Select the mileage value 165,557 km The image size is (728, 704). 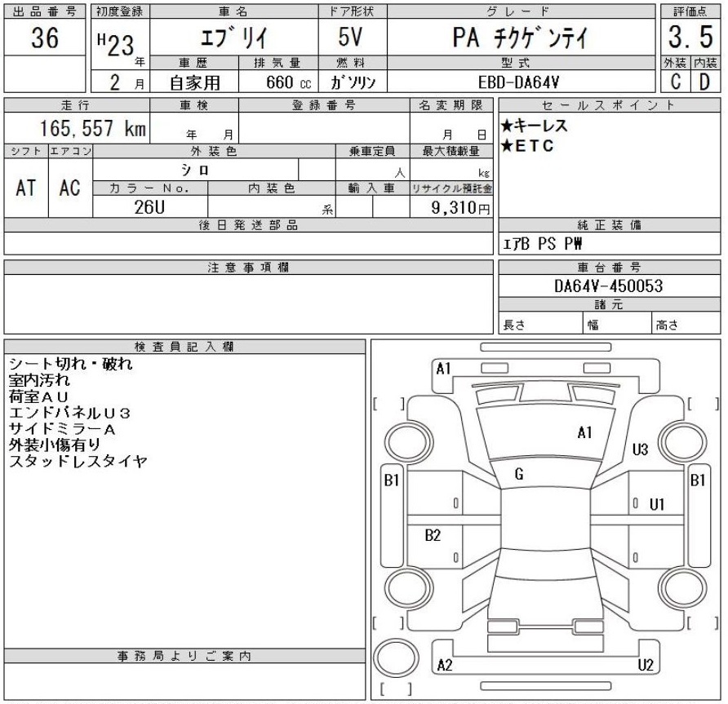[80, 129]
